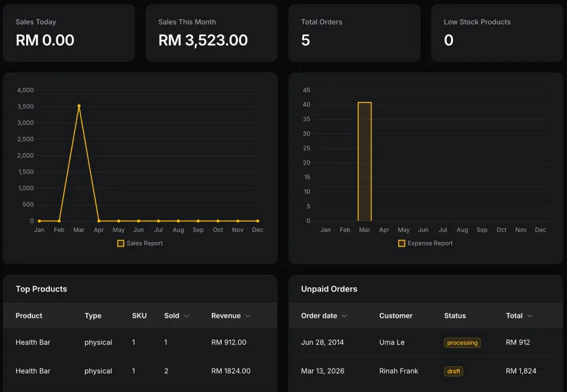Click the RM 912 unpaid order total

[518, 342]
